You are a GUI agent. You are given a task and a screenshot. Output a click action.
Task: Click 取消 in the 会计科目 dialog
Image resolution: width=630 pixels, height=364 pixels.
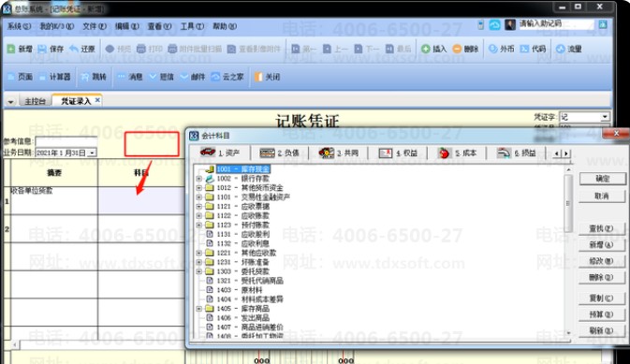click(602, 197)
